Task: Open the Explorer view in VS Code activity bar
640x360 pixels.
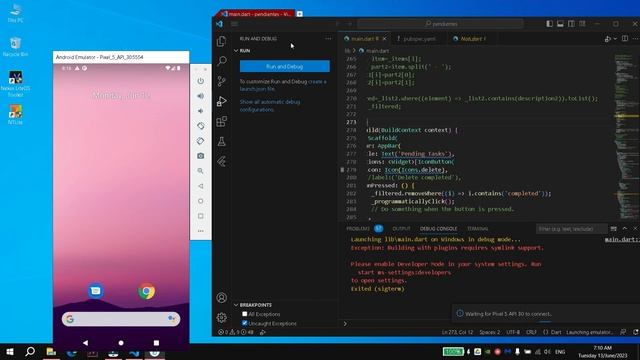Action: [x=222, y=41]
